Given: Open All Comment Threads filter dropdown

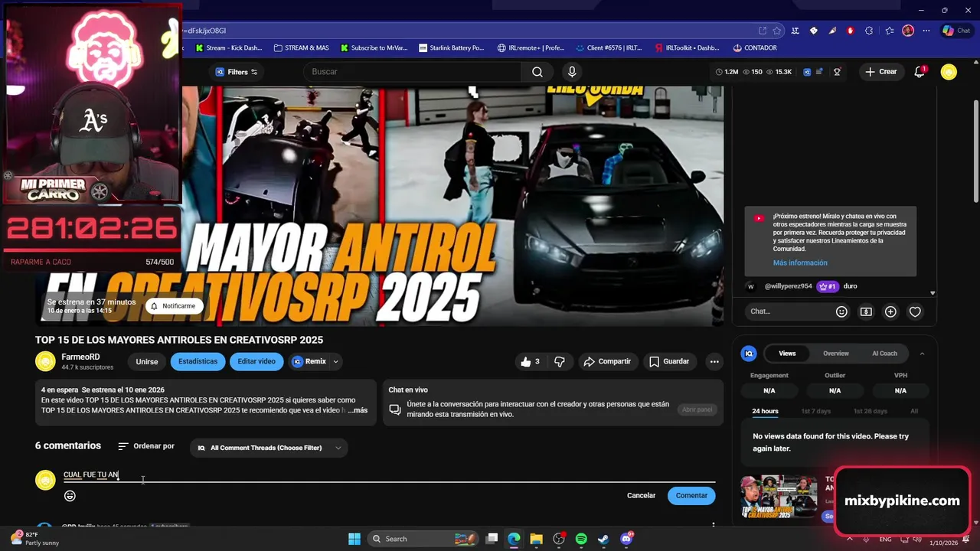Looking at the screenshot, I should pyautogui.click(x=269, y=448).
